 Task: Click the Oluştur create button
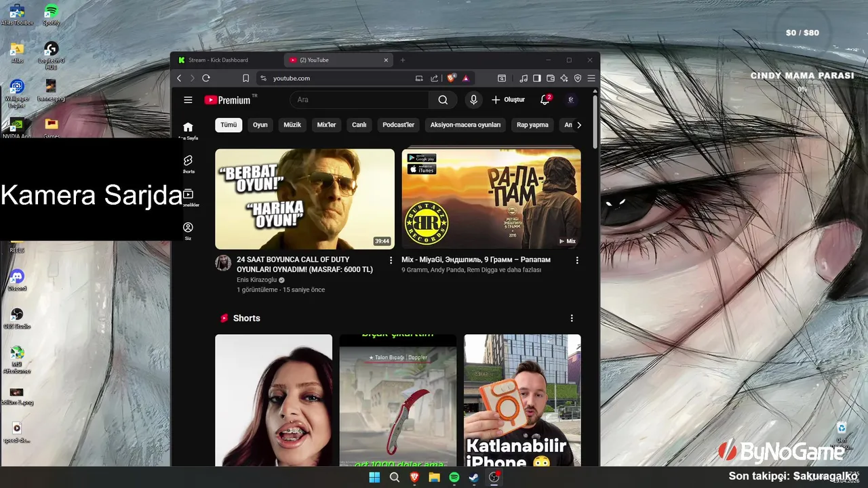(508, 100)
